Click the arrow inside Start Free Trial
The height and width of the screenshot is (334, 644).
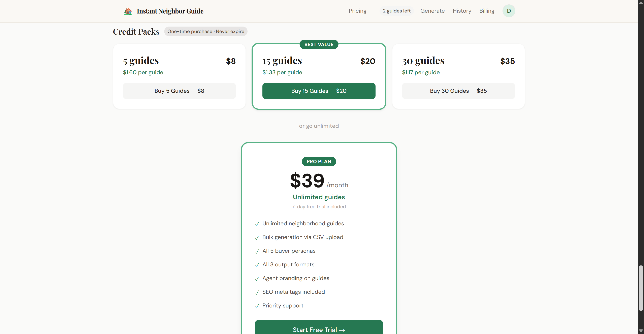pyautogui.click(x=342, y=330)
